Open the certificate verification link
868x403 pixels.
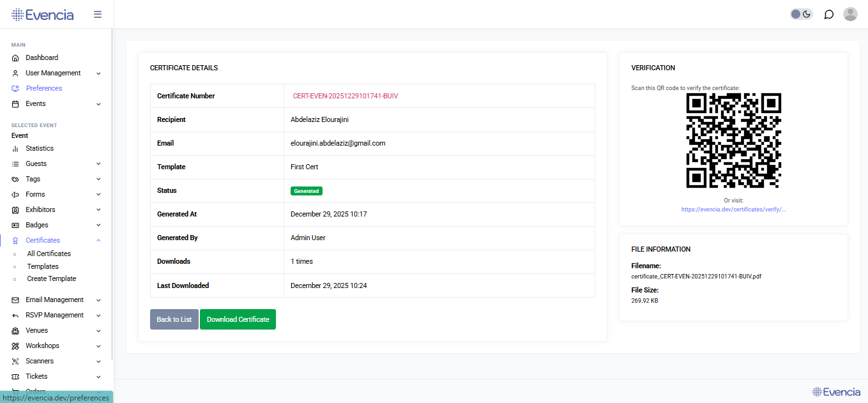(733, 209)
